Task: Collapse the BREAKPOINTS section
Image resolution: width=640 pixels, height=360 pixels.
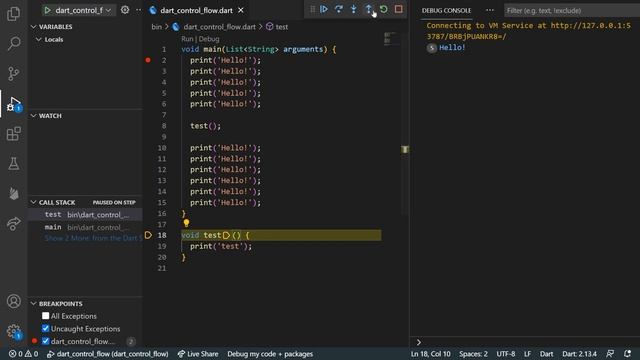Action: [x=33, y=304]
